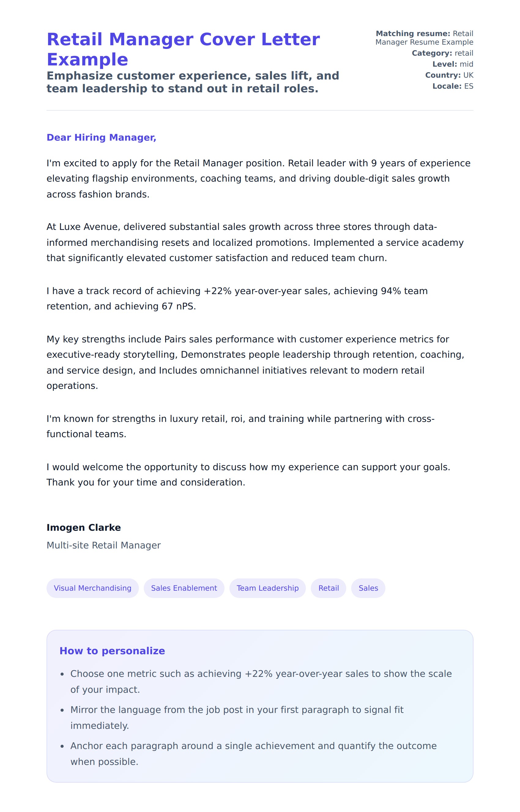Select the Sales Enablement tag
Image resolution: width=520 pixels, height=812 pixels.
coord(184,588)
